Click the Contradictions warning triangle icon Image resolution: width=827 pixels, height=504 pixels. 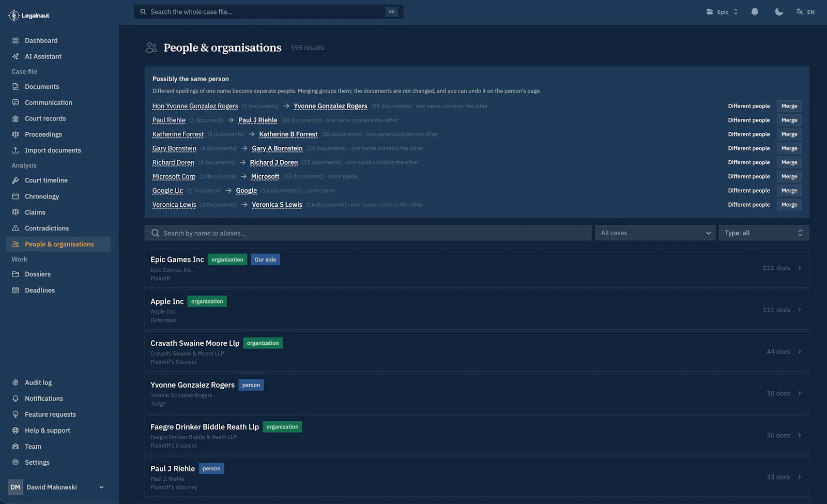click(16, 228)
